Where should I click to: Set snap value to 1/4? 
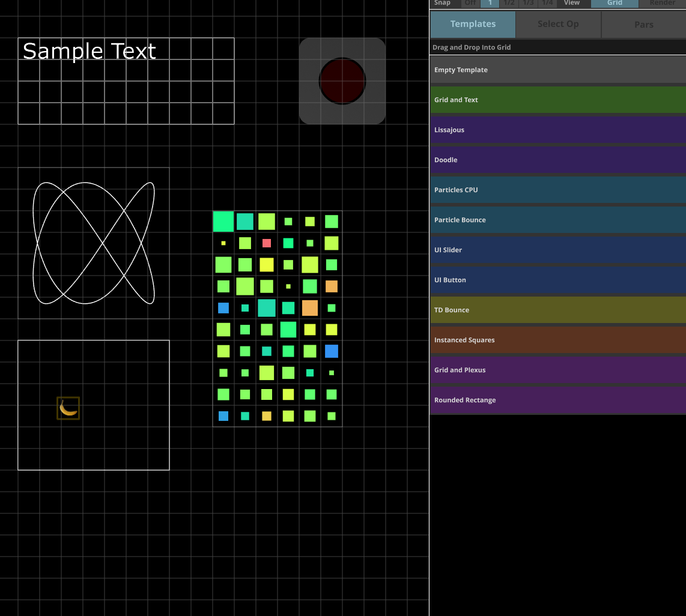547,3
